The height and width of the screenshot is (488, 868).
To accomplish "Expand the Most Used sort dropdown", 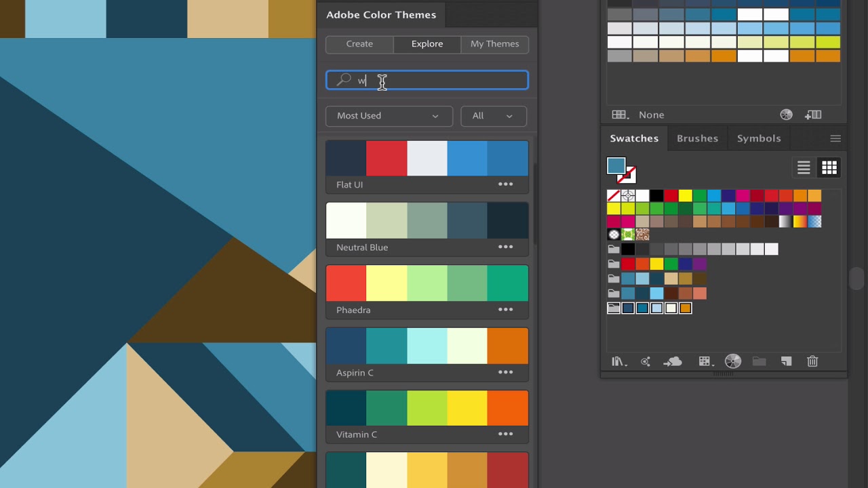I will click(389, 116).
